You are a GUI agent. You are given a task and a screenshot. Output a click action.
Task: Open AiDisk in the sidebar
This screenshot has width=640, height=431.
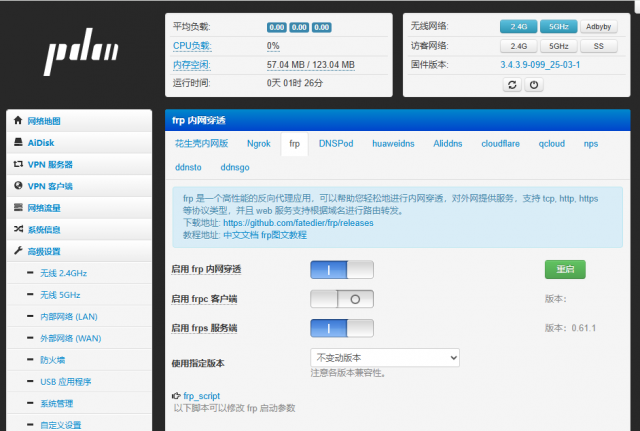[79, 142]
